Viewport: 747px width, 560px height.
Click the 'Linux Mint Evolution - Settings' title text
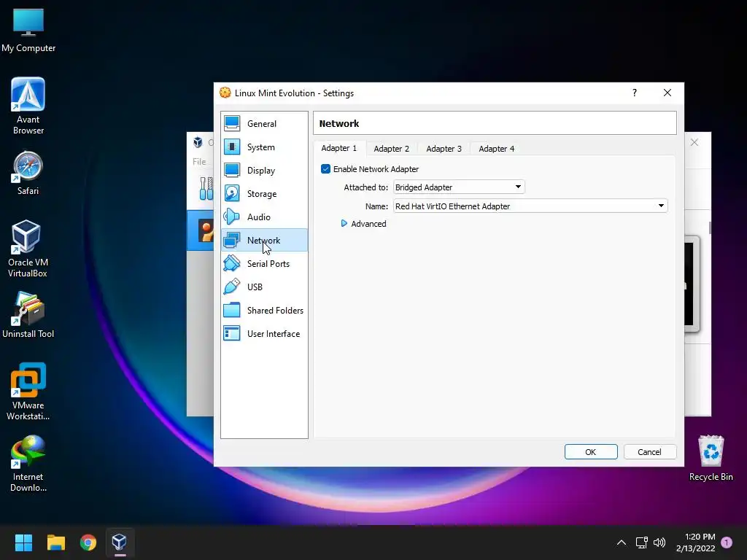[294, 93]
